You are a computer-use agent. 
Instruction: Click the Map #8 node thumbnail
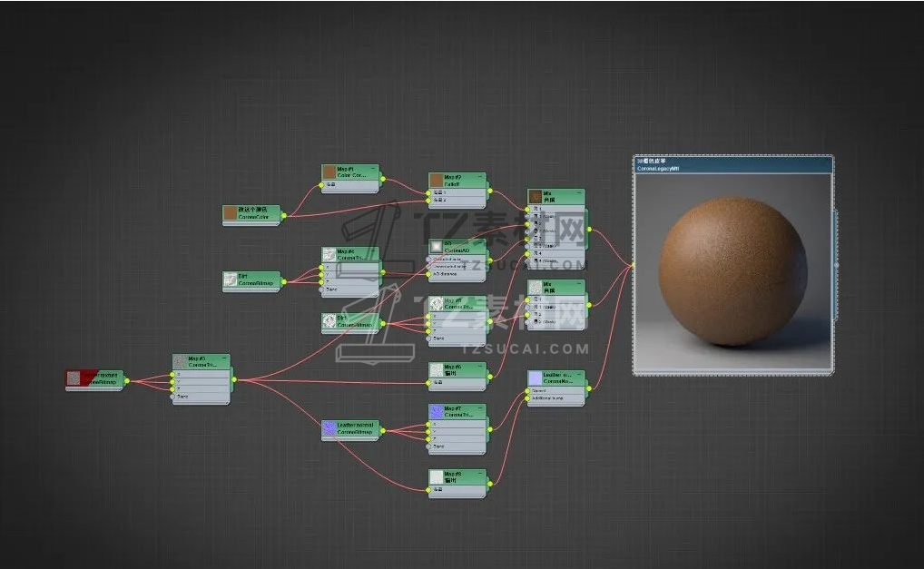coord(437,477)
